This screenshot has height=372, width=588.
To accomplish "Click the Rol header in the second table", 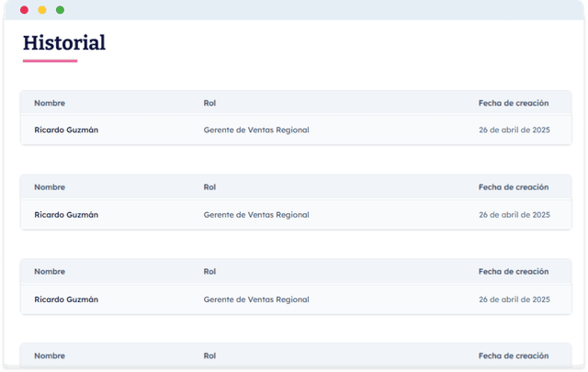I will point(209,187).
